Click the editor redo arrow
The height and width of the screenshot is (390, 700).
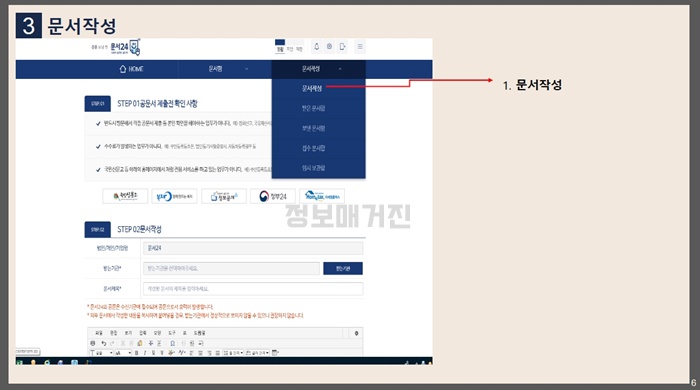tap(112, 343)
